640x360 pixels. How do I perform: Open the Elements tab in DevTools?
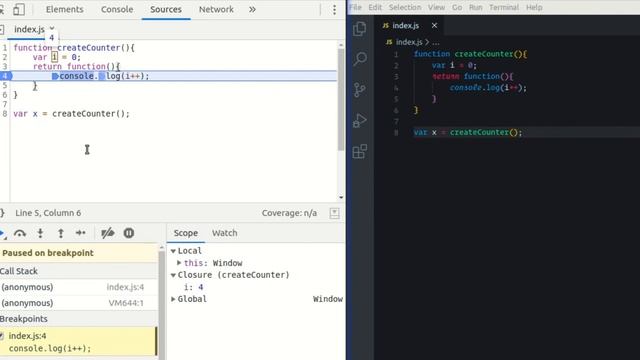click(64, 9)
